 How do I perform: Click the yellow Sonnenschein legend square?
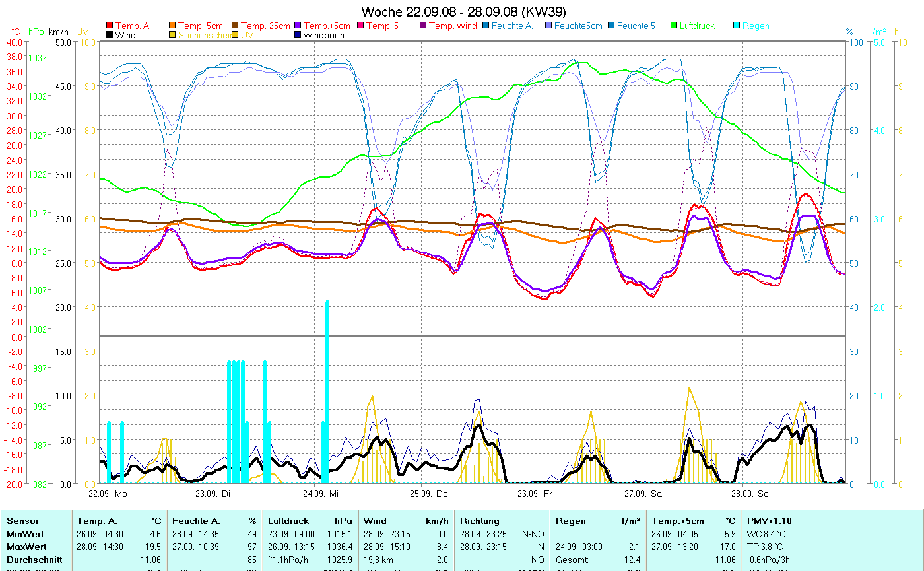click(x=173, y=35)
